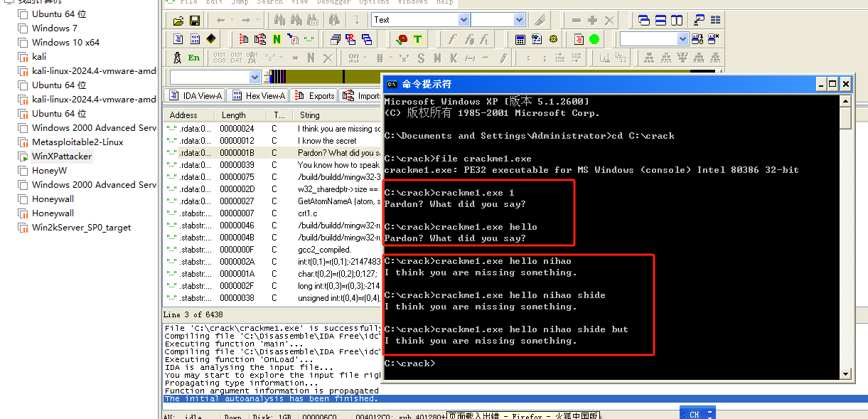Viewport: 868px width, 419px height.
Task: Click the gray plus icon in toolbar
Action: click(x=592, y=20)
